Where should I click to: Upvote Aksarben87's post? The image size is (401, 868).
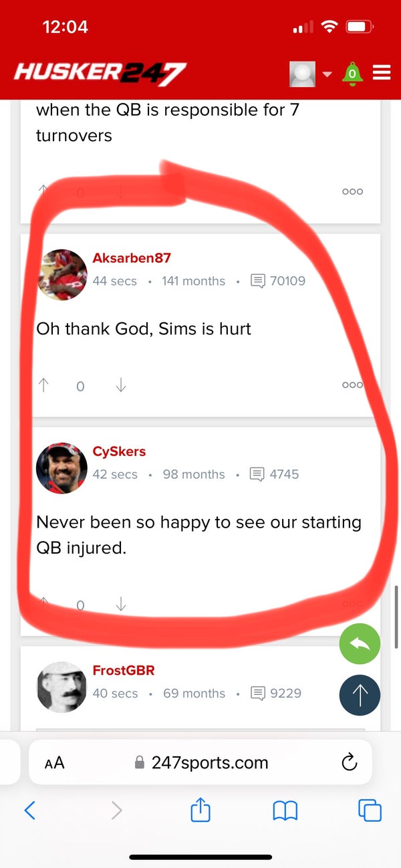click(44, 385)
